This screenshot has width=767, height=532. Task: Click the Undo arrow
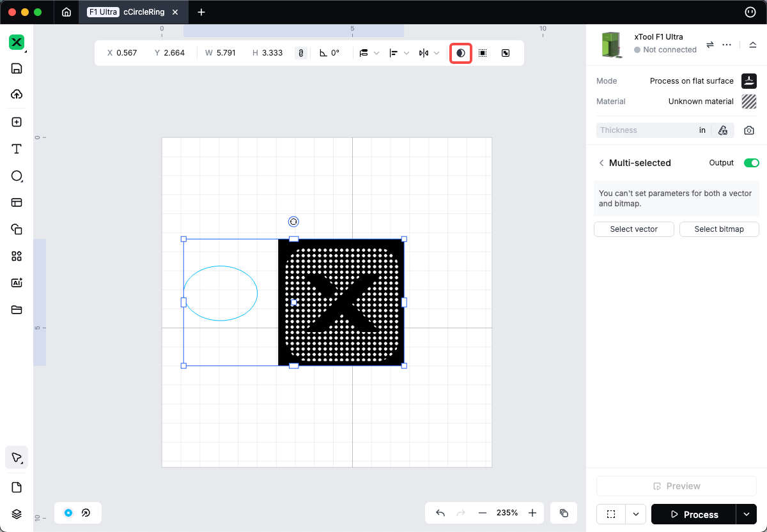[440, 513]
